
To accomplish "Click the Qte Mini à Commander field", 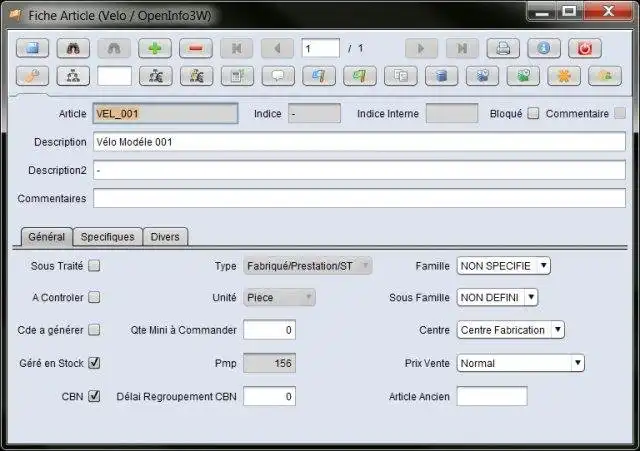I will coord(269,330).
